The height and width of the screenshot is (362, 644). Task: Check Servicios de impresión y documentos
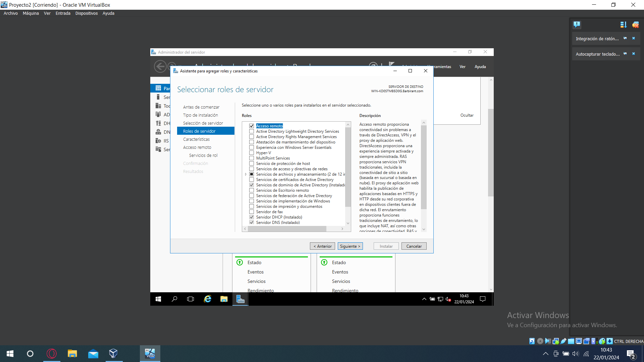click(252, 206)
